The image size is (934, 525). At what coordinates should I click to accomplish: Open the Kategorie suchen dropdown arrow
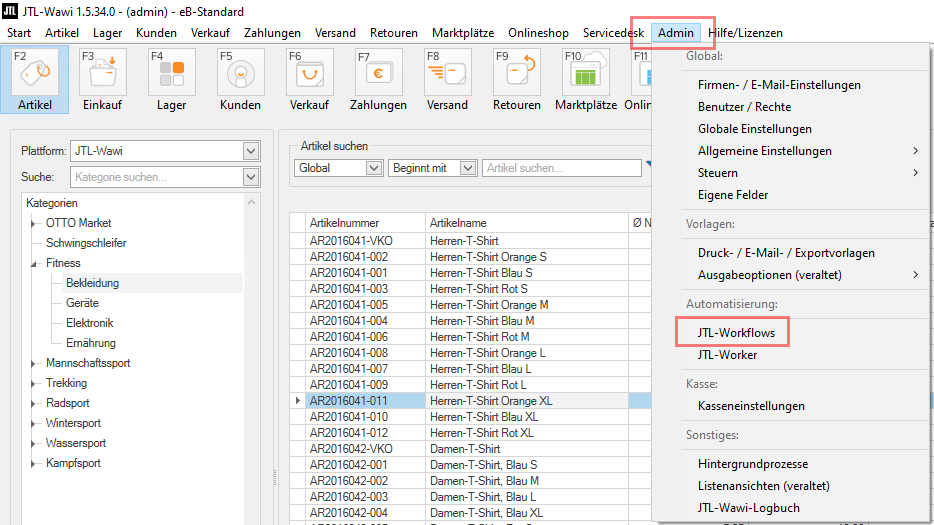251,177
